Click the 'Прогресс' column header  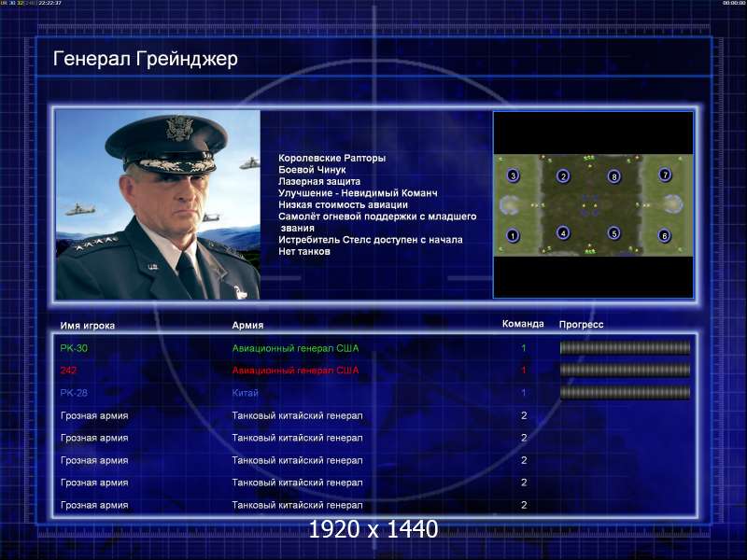581,324
